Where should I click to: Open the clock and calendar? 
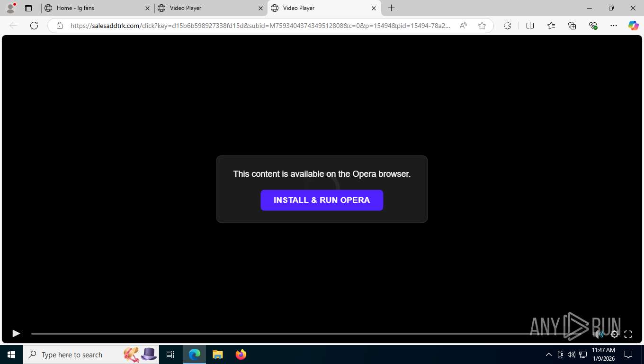pos(603,355)
